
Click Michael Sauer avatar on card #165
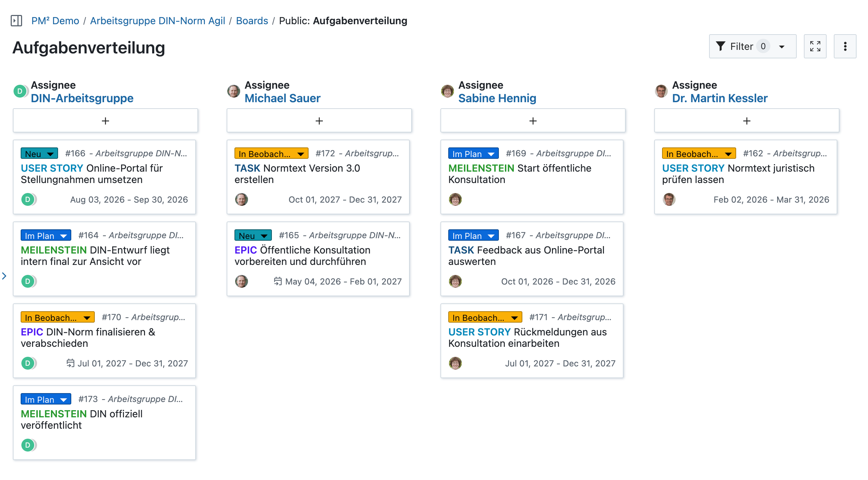(242, 281)
